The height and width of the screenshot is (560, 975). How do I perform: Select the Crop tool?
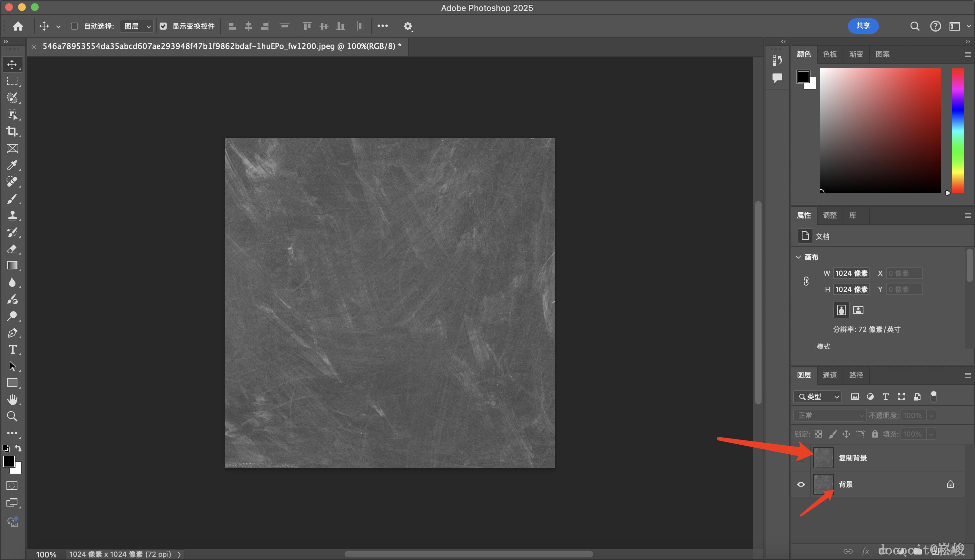(x=12, y=131)
